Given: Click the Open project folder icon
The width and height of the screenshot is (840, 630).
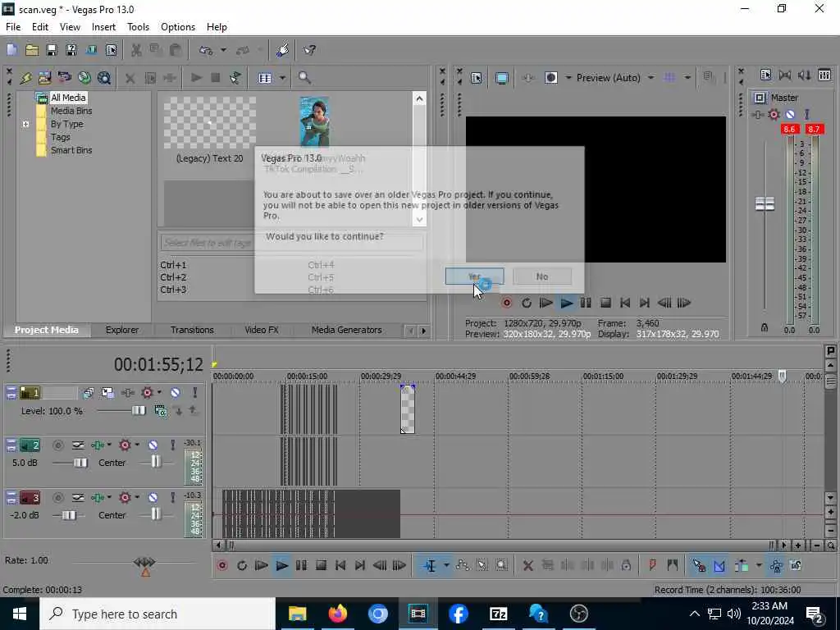Looking at the screenshot, I should [32, 50].
